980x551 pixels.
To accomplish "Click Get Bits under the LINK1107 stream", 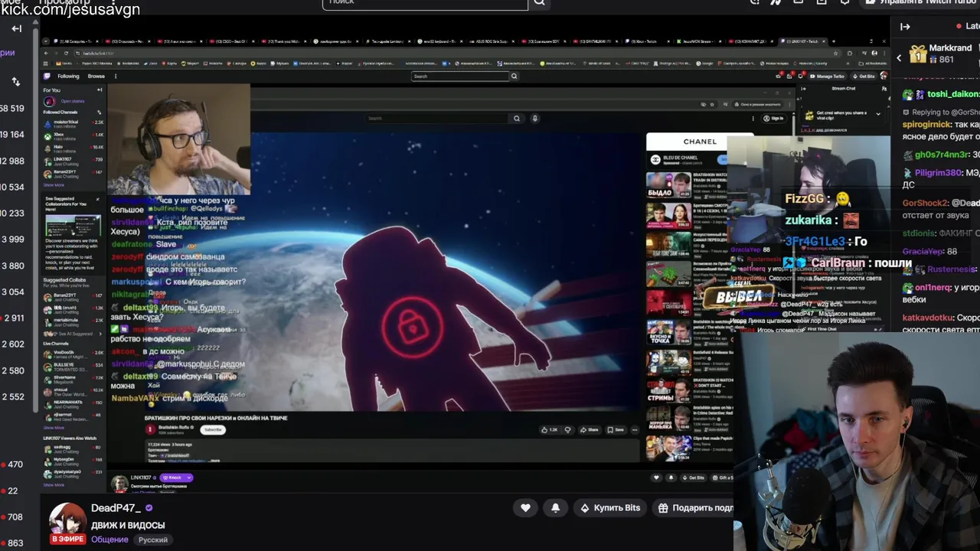I will 693,478.
